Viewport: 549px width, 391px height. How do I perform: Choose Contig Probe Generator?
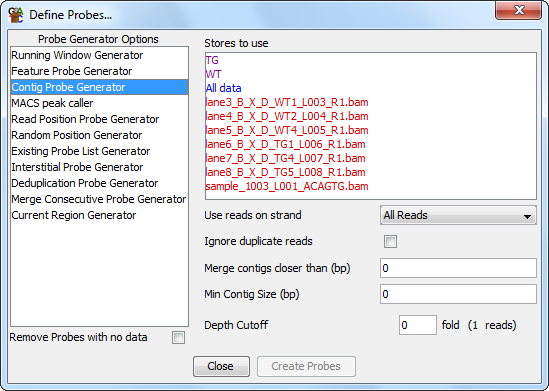coord(99,87)
